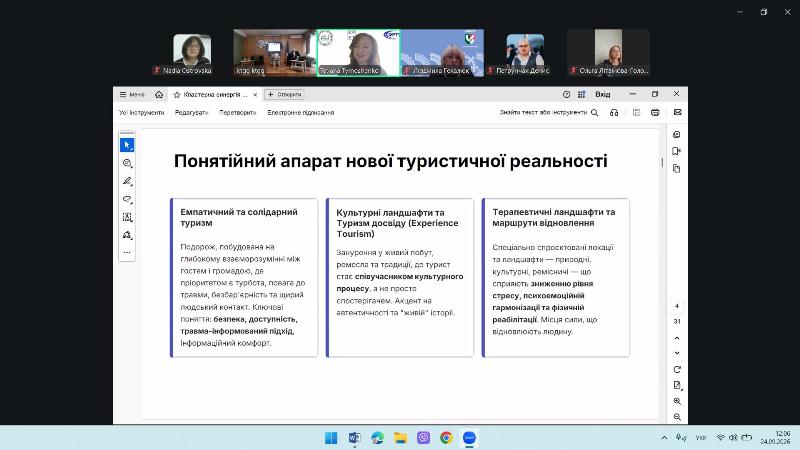Open clock and date 12:06 in taskbar

click(776, 438)
